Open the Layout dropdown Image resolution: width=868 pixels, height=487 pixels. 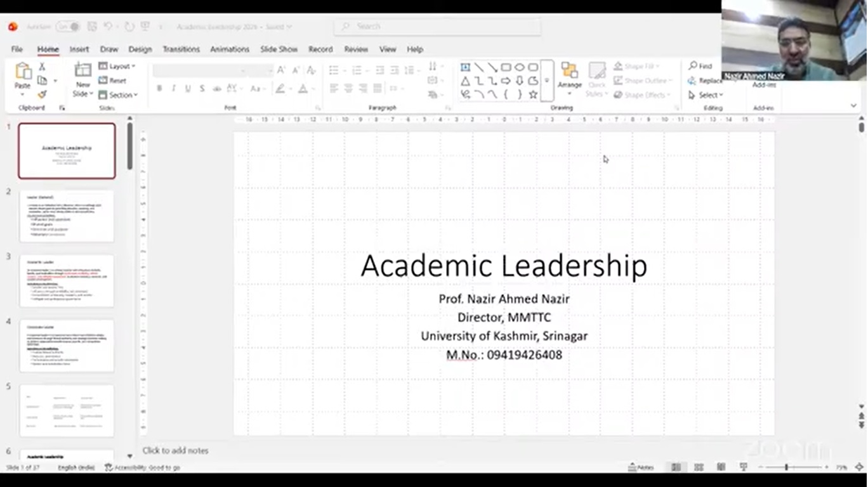[118, 66]
